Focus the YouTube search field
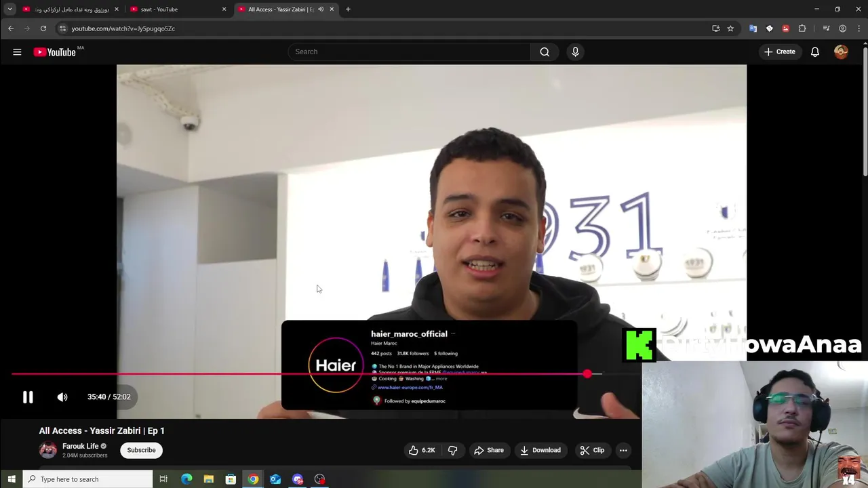Viewport: 868px width, 488px height. 410,52
